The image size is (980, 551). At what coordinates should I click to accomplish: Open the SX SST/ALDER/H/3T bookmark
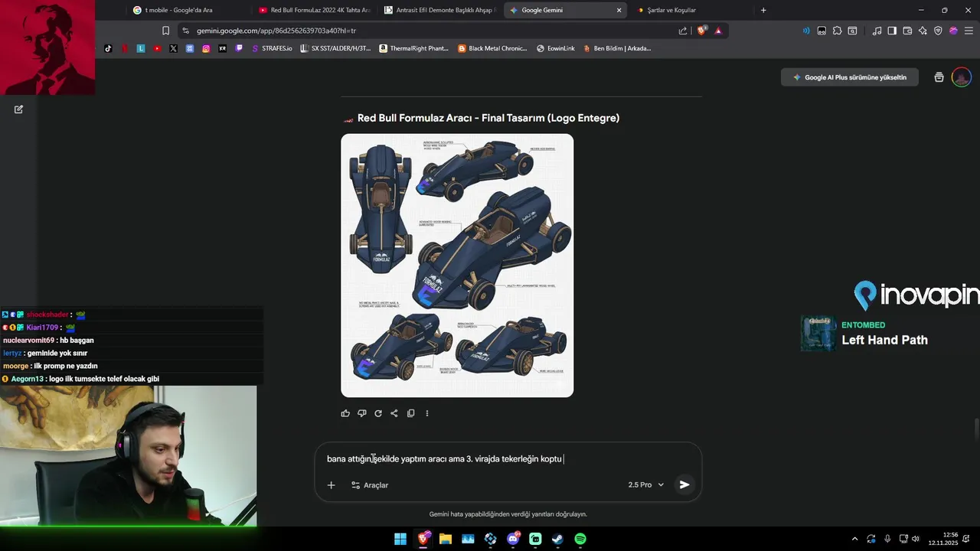point(335,48)
